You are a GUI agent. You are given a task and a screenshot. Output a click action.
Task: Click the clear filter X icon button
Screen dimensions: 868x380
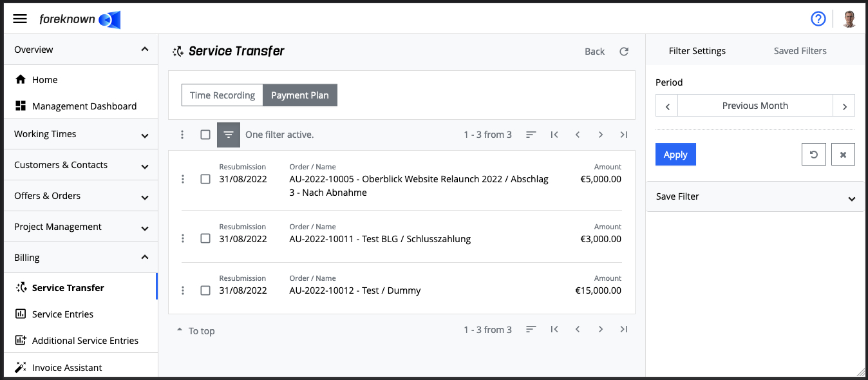click(x=843, y=155)
